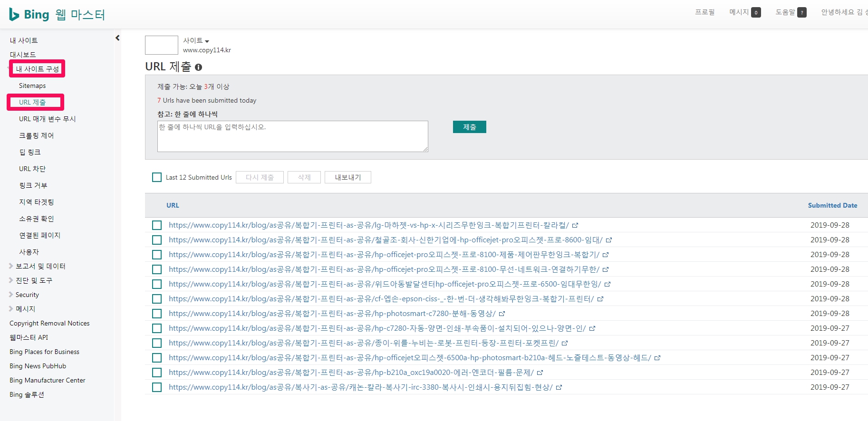868x421 pixels.
Task: Open external link icon for 위드아동발달센터 URL
Action: (x=608, y=284)
